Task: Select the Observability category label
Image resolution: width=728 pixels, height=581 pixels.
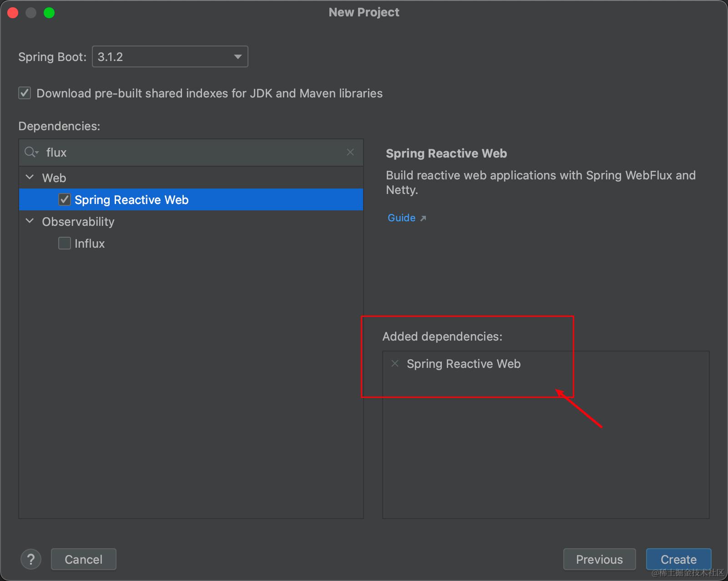Action: (78, 222)
